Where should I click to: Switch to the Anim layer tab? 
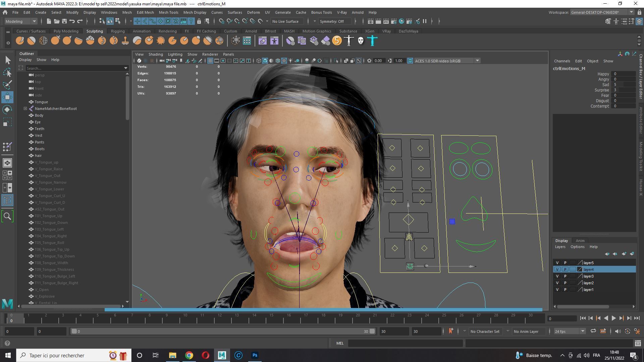coord(580,241)
